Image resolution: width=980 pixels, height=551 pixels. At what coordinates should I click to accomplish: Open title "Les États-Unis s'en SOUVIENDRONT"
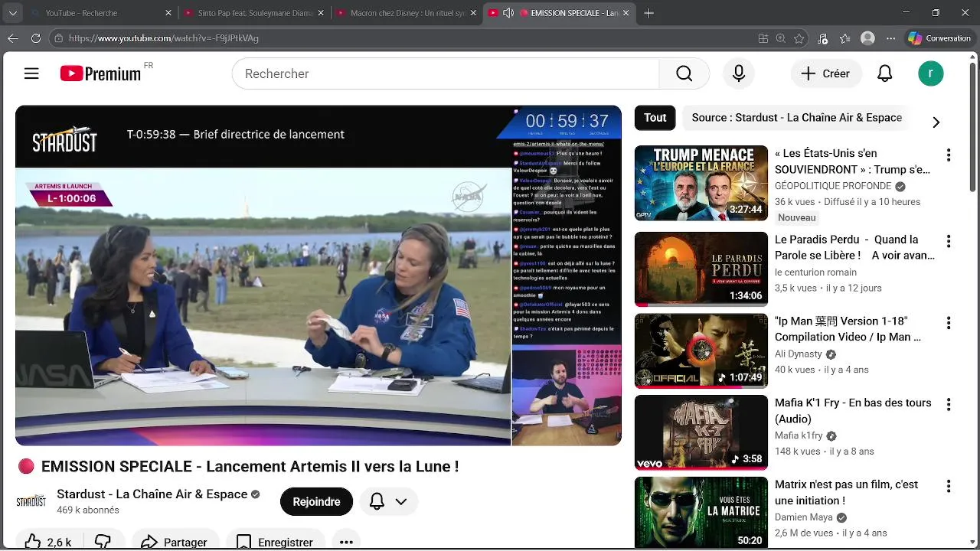coord(853,161)
